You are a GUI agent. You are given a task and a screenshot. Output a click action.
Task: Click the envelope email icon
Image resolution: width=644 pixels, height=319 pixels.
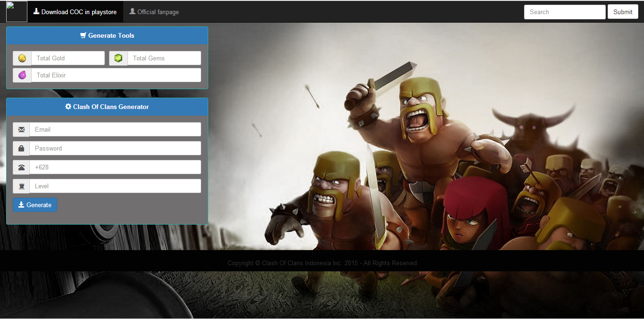[x=21, y=129]
